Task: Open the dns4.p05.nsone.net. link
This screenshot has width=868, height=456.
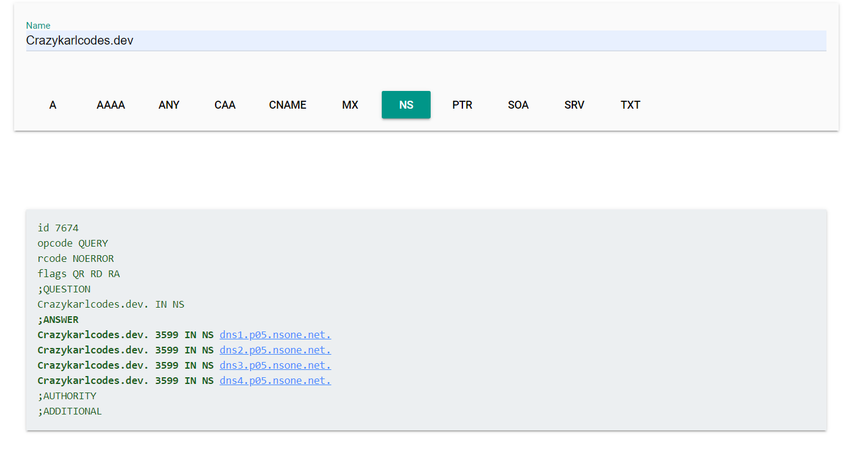Action: (275, 381)
